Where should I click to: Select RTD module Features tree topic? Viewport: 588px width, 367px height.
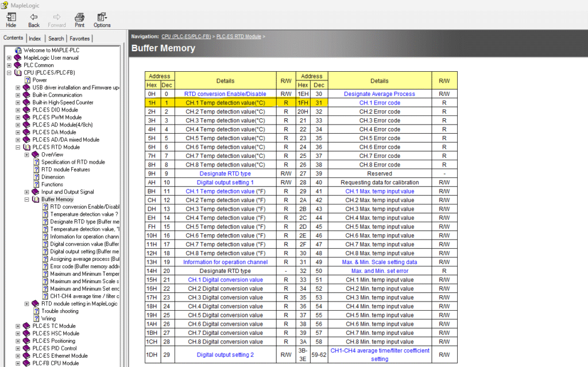click(65, 169)
